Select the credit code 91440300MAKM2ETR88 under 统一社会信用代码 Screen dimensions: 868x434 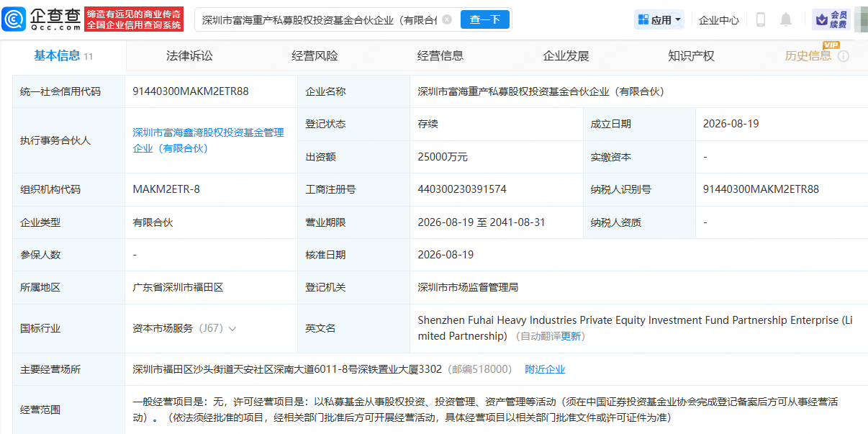point(191,91)
